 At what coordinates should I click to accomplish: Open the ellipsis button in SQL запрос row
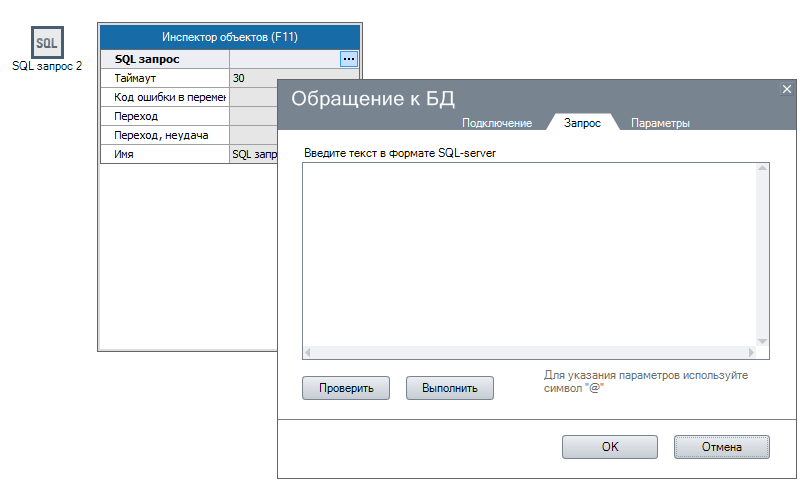click(x=348, y=59)
